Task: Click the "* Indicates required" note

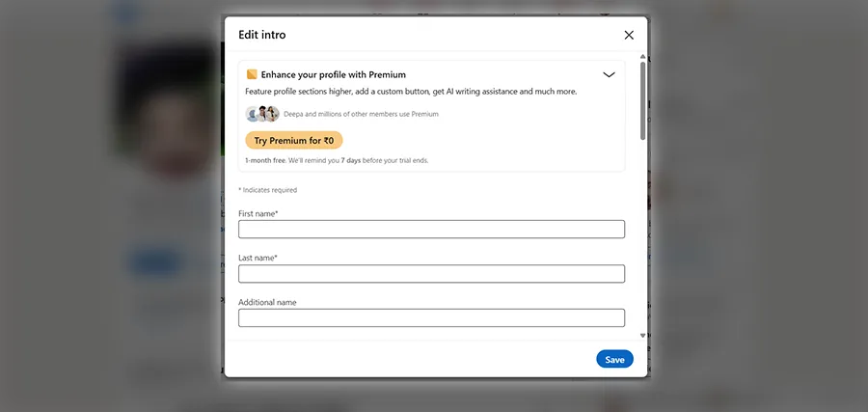Action: click(x=268, y=190)
